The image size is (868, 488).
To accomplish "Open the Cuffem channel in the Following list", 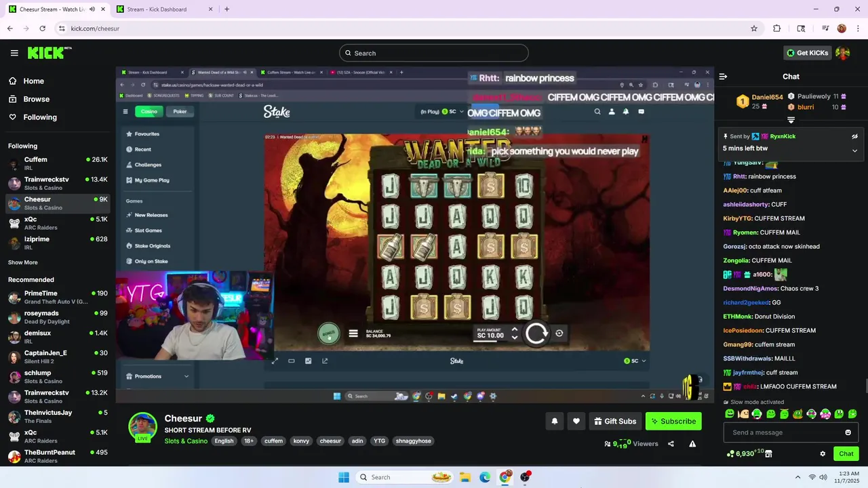I will 58,164.
